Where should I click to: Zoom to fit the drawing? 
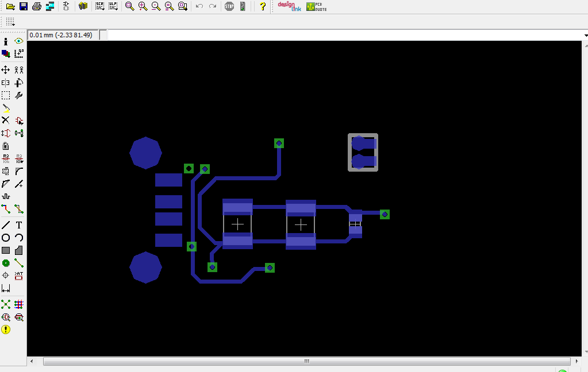(x=129, y=6)
